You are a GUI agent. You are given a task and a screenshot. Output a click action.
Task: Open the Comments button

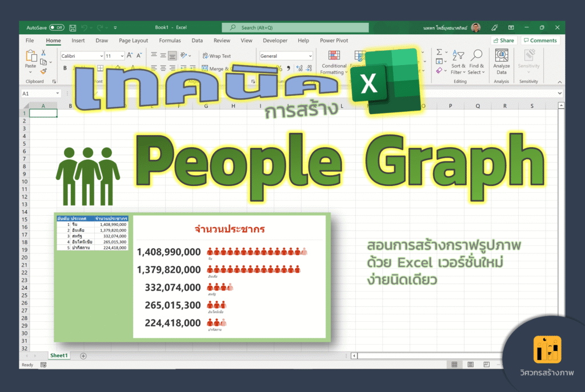pyautogui.click(x=540, y=41)
